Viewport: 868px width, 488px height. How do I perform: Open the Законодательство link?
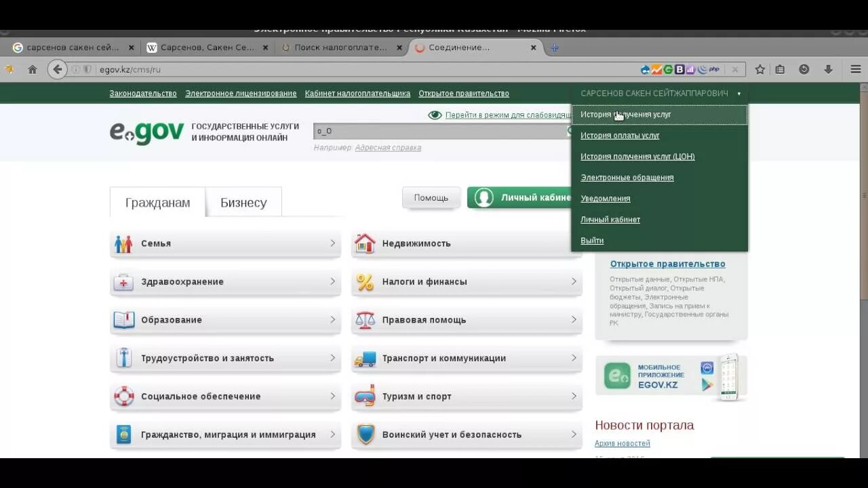click(143, 94)
